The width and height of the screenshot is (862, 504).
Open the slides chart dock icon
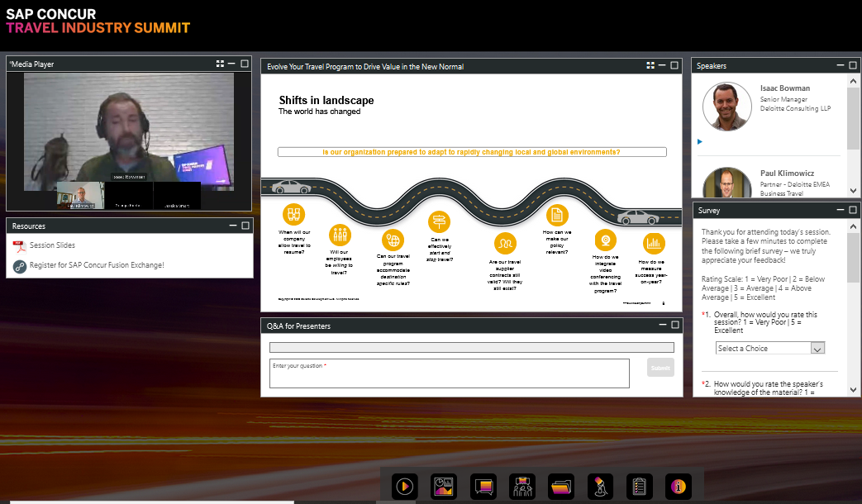point(444,487)
